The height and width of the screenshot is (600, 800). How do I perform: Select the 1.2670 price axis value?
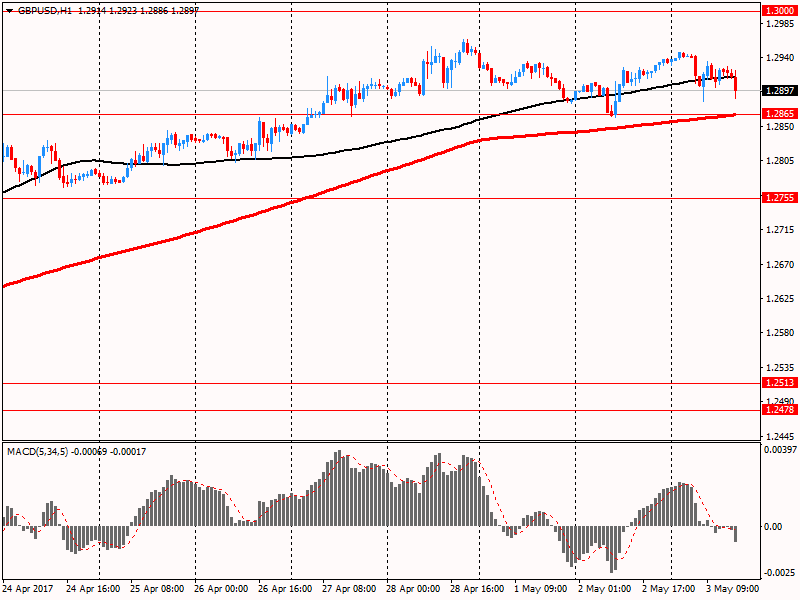point(780,264)
